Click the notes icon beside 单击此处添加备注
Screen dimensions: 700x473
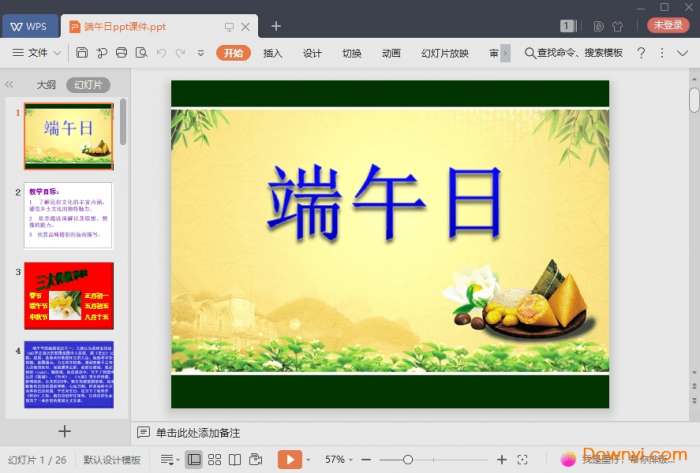(x=143, y=432)
